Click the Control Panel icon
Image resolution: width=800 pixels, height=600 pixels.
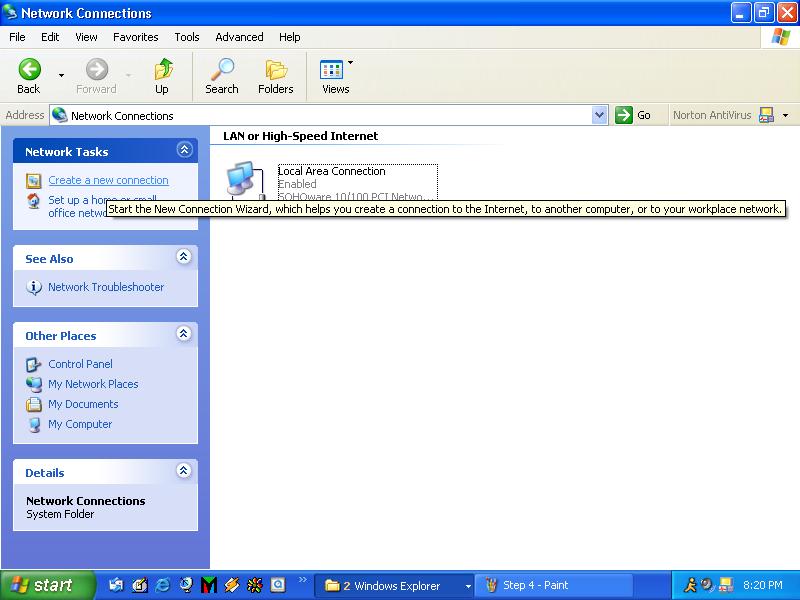34,364
